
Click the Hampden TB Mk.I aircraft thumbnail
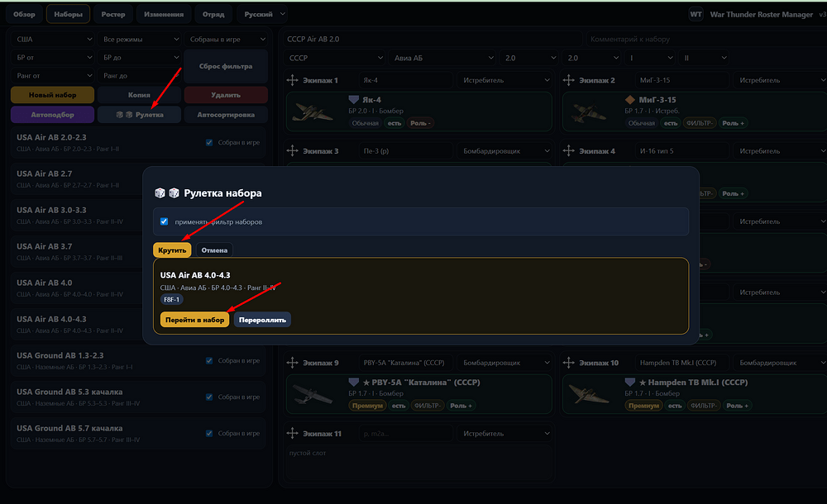pos(589,395)
